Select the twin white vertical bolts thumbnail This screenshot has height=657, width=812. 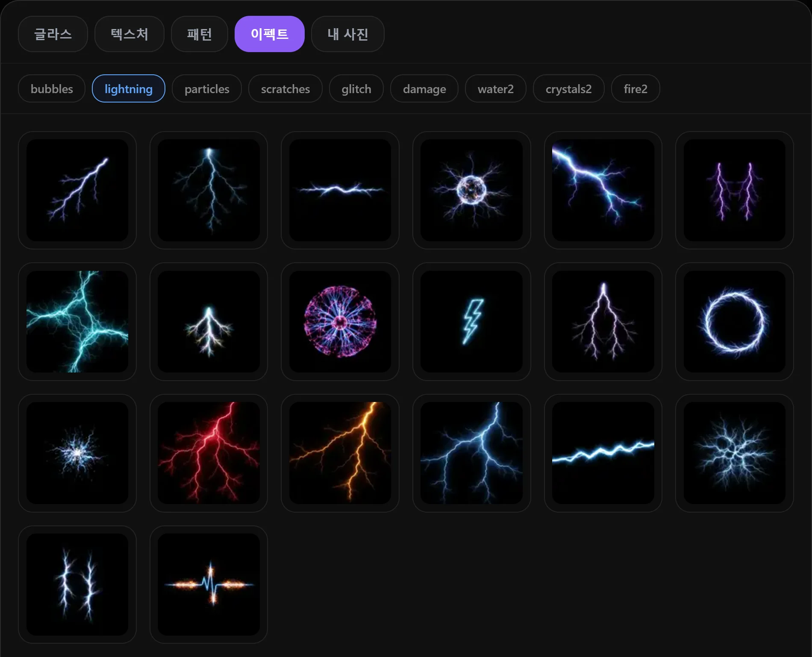[x=77, y=584]
